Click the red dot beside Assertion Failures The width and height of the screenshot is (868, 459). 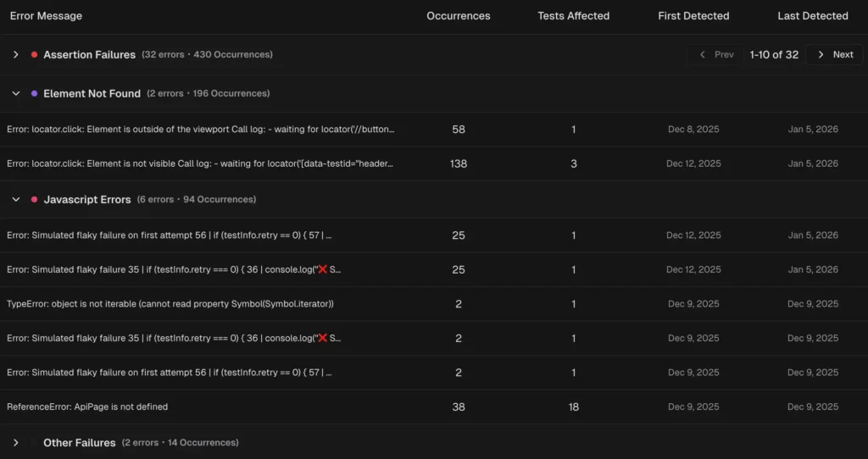[x=34, y=54]
